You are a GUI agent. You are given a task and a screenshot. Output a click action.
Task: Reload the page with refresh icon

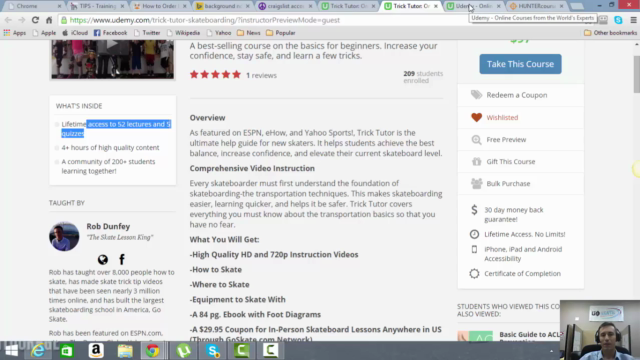pyautogui.click(x=36, y=20)
